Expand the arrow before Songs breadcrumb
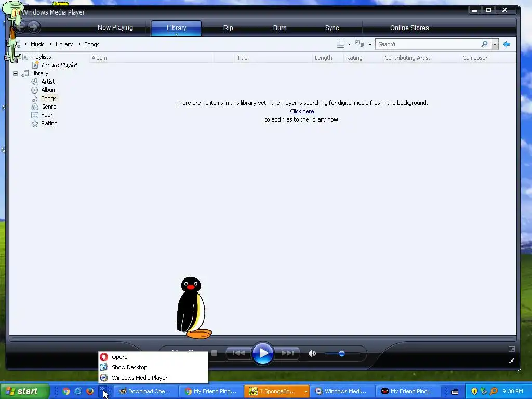Screen dimensions: 532x399 coord(79,44)
